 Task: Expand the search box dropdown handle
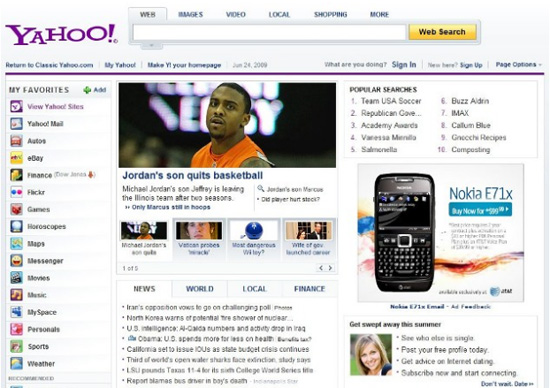pos(152,45)
